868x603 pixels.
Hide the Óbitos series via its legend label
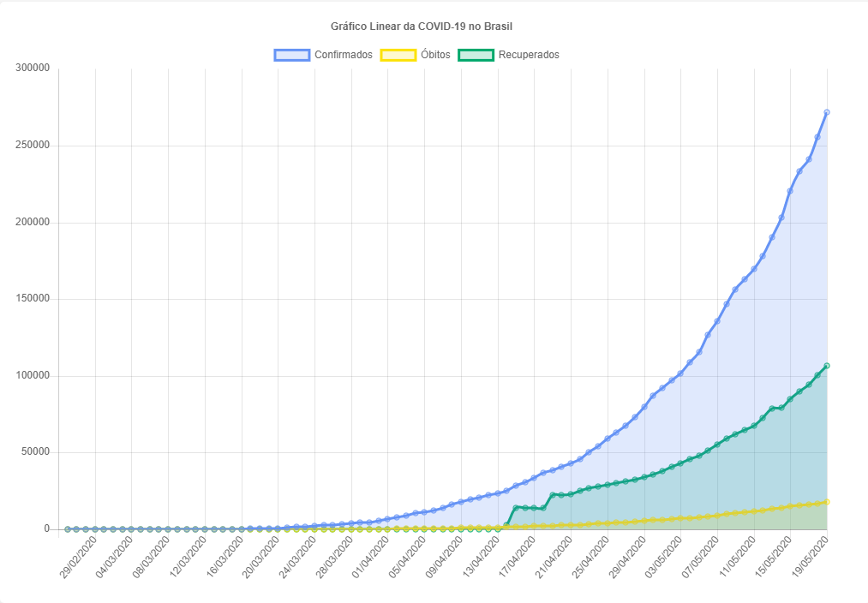coord(435,55)
